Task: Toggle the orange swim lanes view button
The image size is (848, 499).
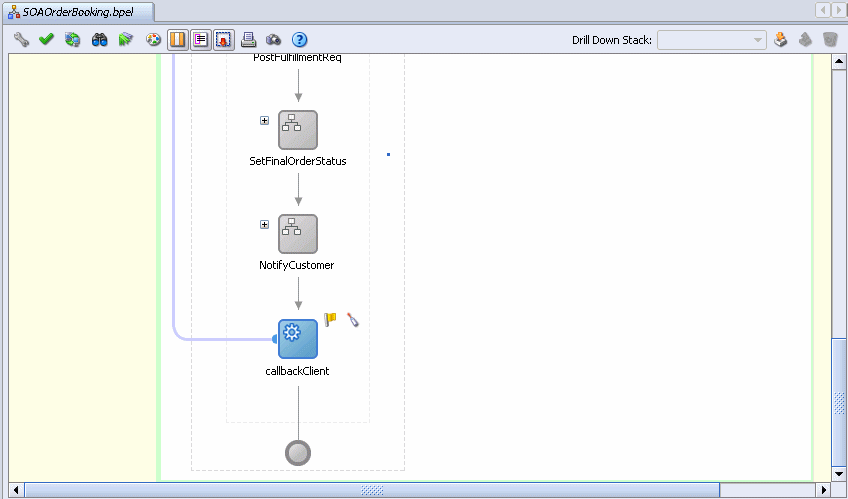Action: [177, 39]
